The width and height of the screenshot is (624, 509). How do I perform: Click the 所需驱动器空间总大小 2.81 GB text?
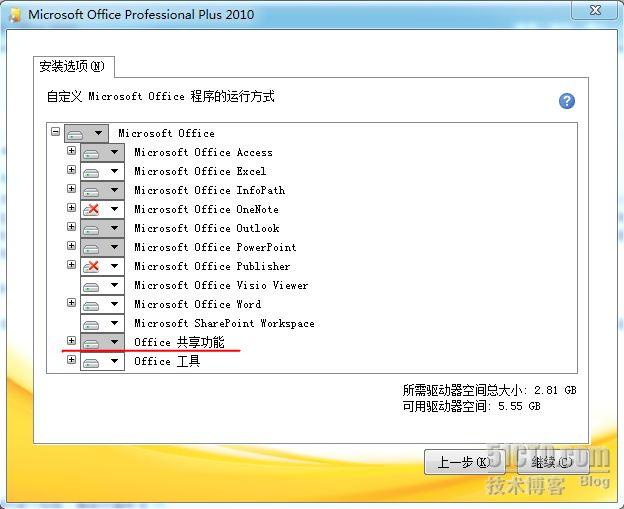pyautogui.click(x=489, y=390)
